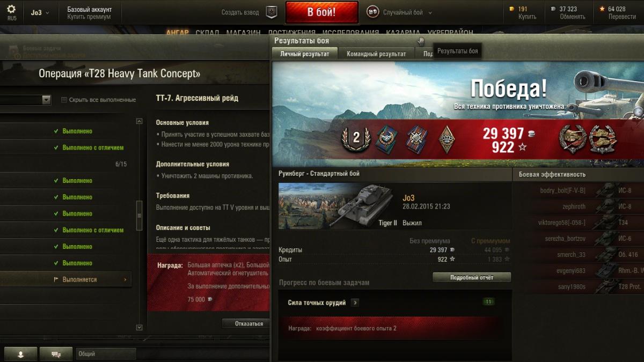The width and height of the screenshot is (644, 362).
Task: Click the gold coin icon
Action: (511, 9)
